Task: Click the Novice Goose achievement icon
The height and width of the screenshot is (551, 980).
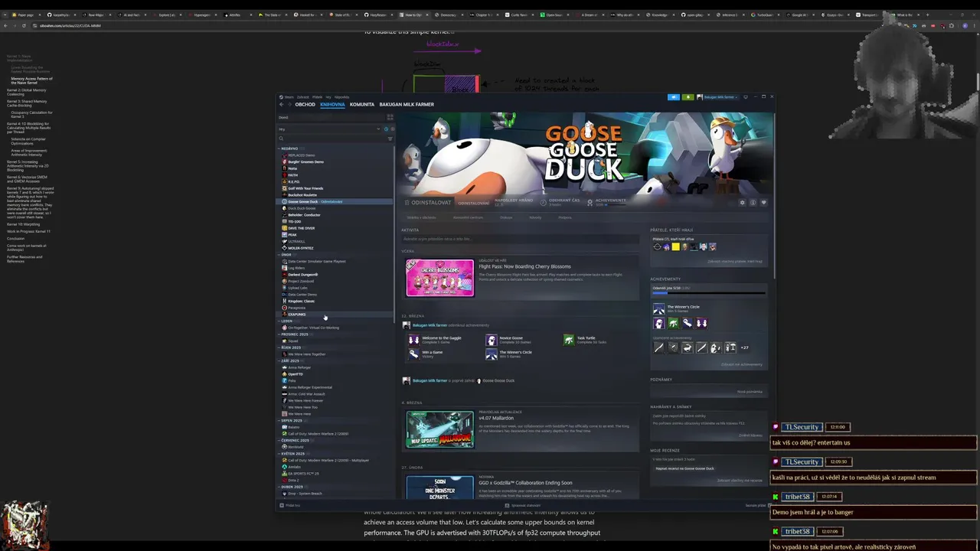Action: point(492,340)
